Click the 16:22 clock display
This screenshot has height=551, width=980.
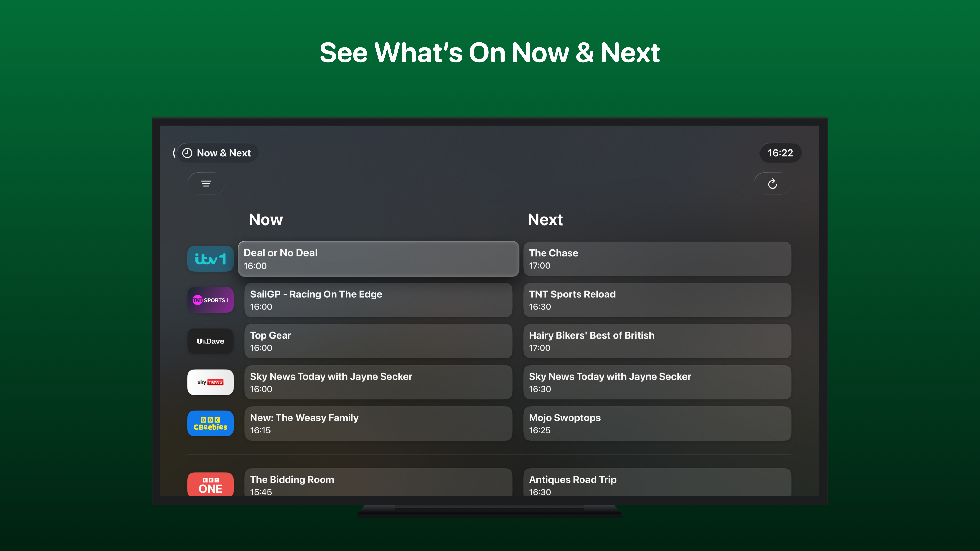coord(780,153)
